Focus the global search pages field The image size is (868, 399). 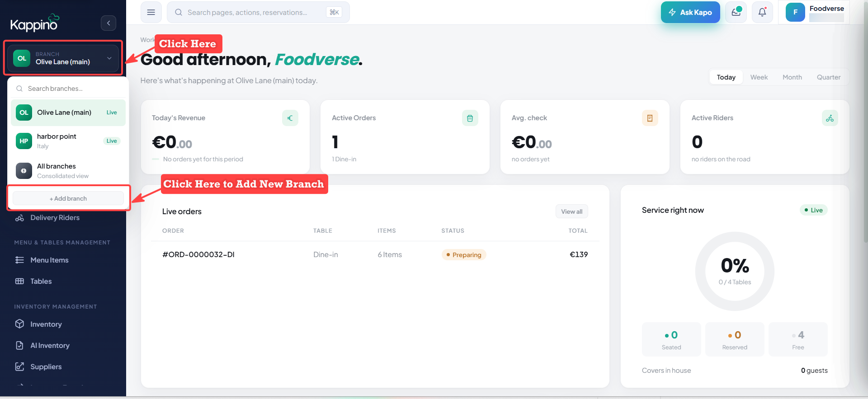pyautogui.click(x=258, y=12)
